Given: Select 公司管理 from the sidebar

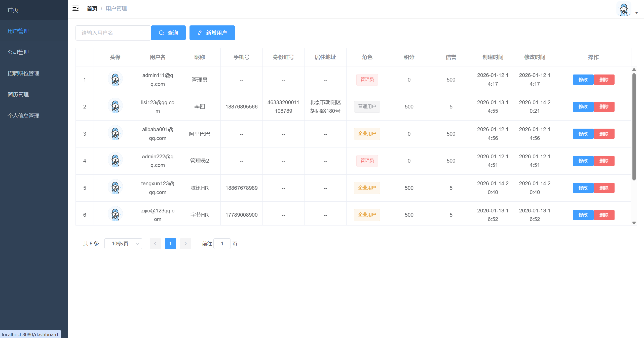Looking at the screenshot, I should tap(18, 52).
